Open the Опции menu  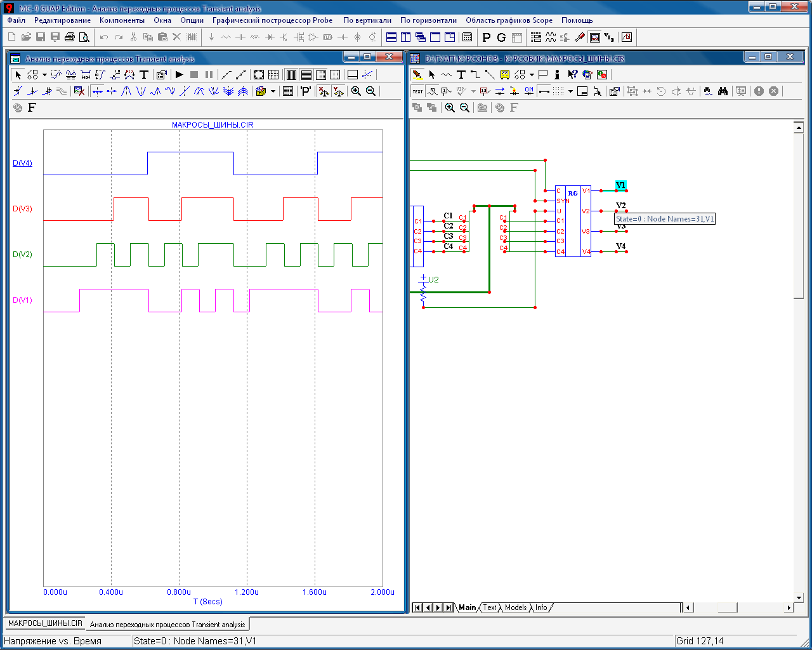click(x=192, y=20)
